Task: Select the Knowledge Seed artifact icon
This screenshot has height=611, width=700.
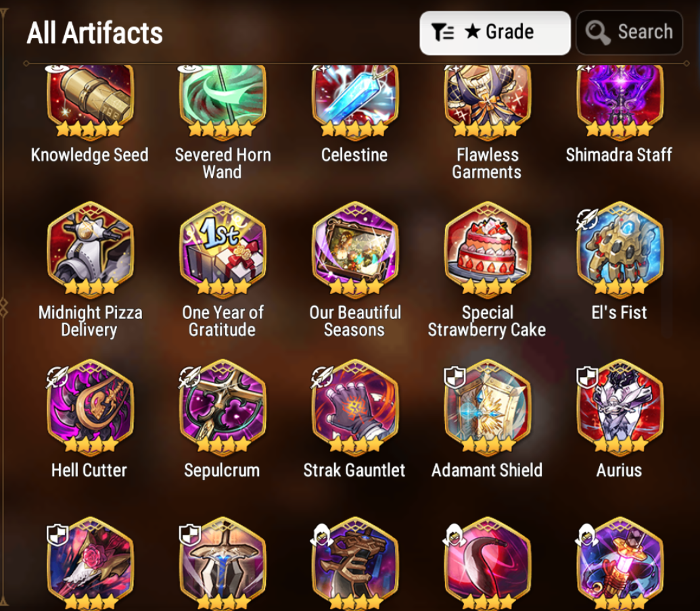Action: coord(90,99)
